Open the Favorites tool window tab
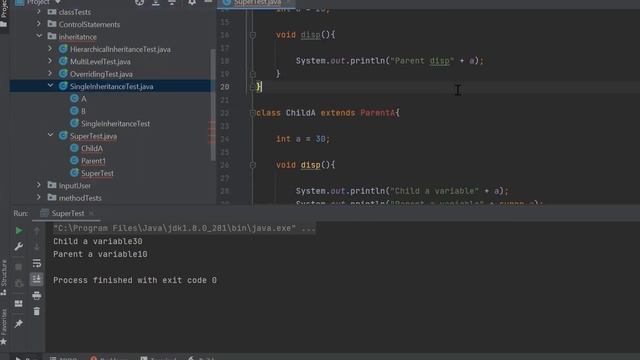Image resolution: width=640 pixels, height=360 pixels. tap(4, 327)
